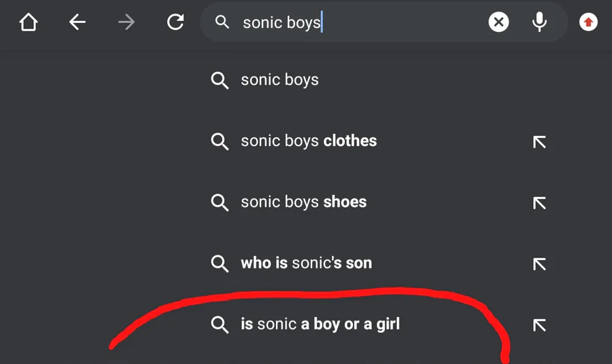
Task: Click search icon in the address bar
Action: coord(222,22)
